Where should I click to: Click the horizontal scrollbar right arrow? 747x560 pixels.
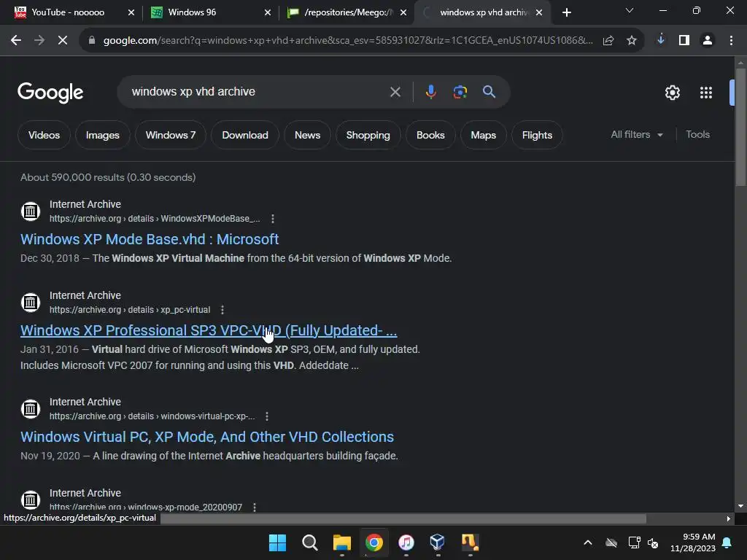(x=729, y=518)
